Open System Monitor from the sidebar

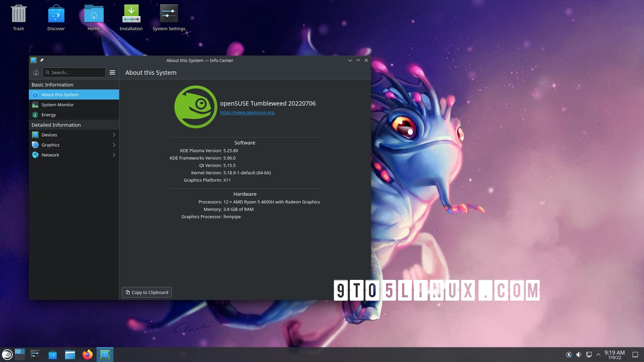[74, 105]
